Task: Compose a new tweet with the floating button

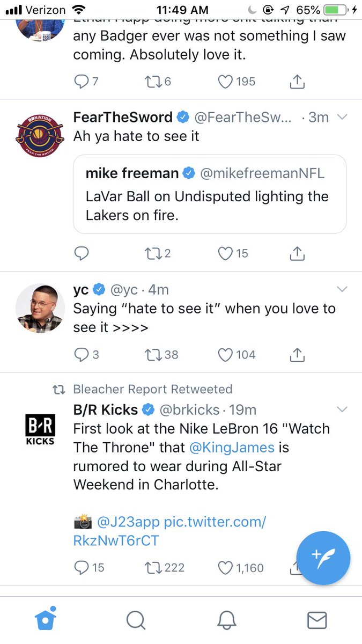Action: [323, 558]
